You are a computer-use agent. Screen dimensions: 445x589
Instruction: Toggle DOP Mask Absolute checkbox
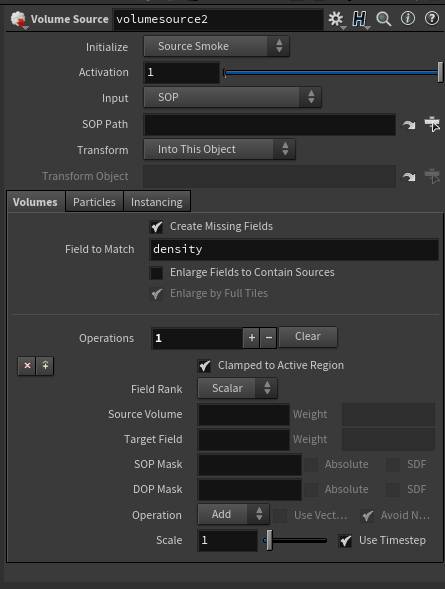pos(311,489)
